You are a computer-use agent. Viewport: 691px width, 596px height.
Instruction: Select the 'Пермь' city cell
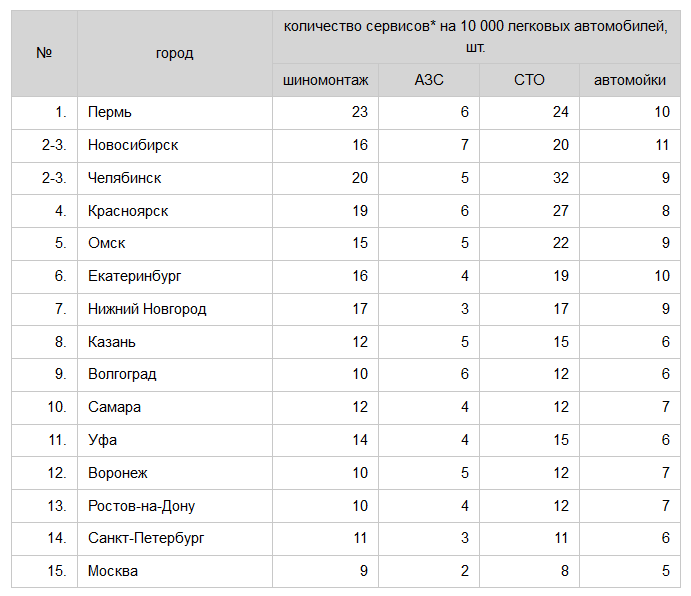[109, 112]
